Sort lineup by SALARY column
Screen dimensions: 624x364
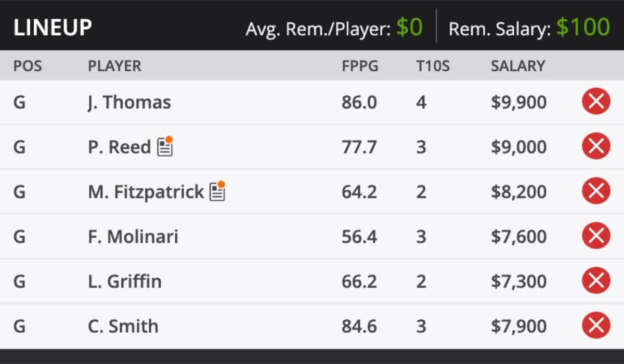tap(517, 66)
